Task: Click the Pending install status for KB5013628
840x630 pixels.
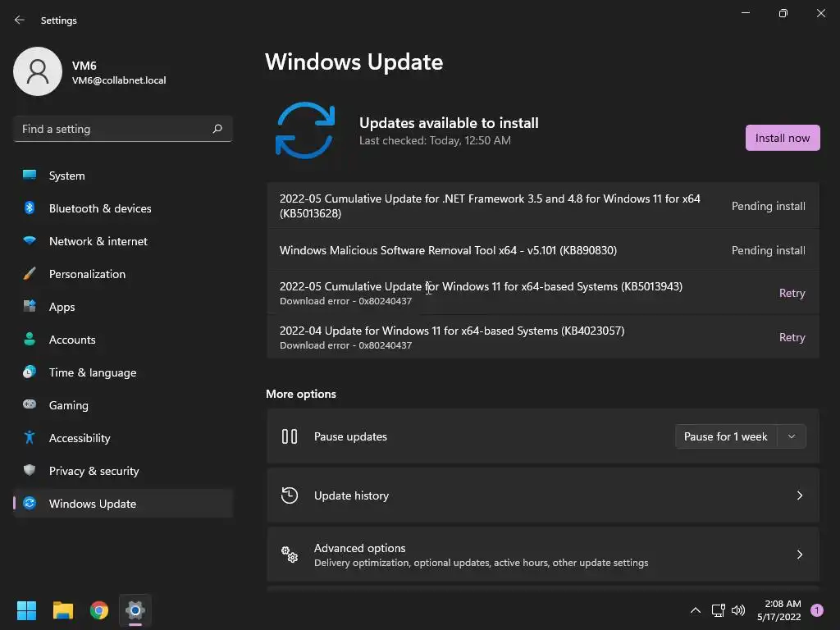Action: 768,206
